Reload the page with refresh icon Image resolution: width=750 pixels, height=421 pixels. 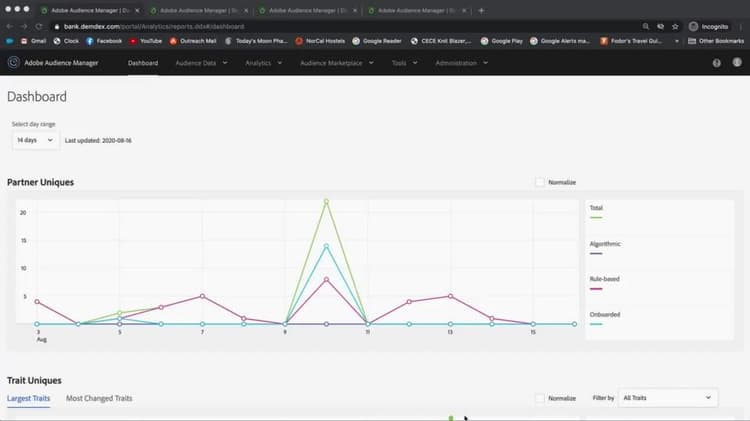39,26
